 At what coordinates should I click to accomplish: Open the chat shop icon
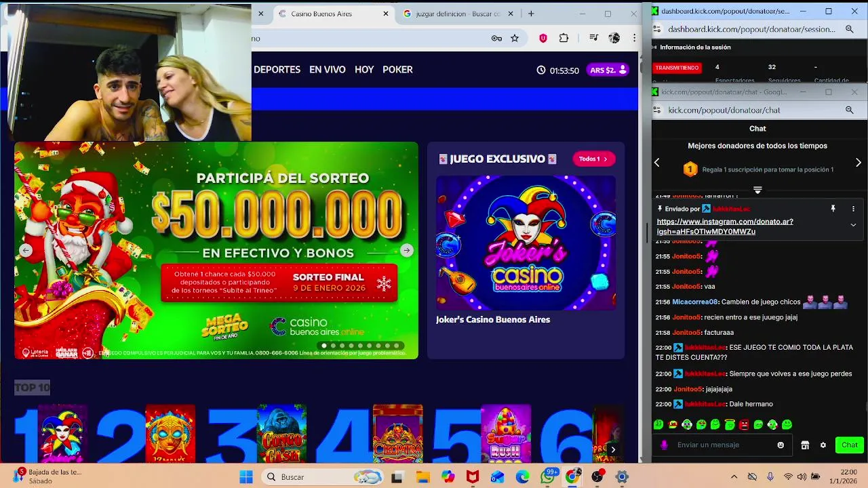click(805, 445)
